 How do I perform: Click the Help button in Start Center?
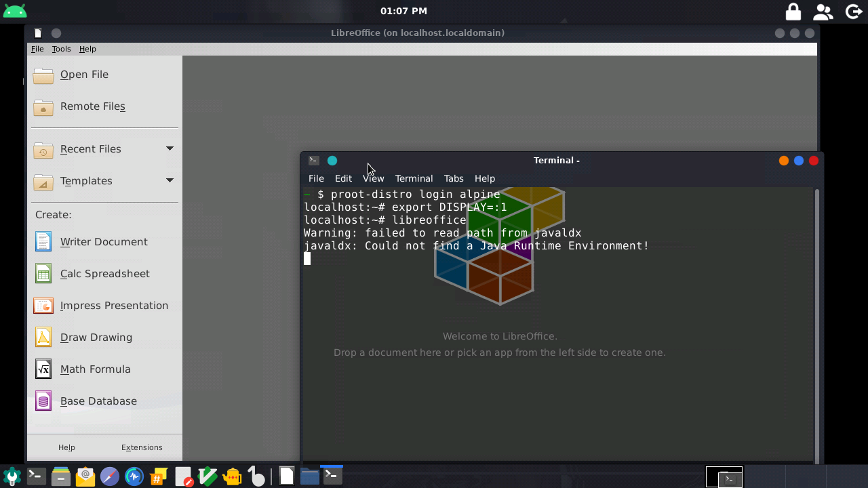pos(66,447)
